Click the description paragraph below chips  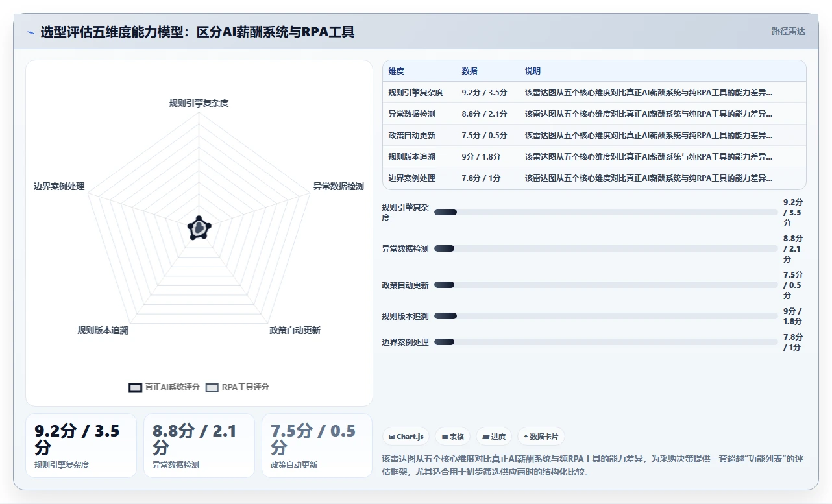point(593,465)
